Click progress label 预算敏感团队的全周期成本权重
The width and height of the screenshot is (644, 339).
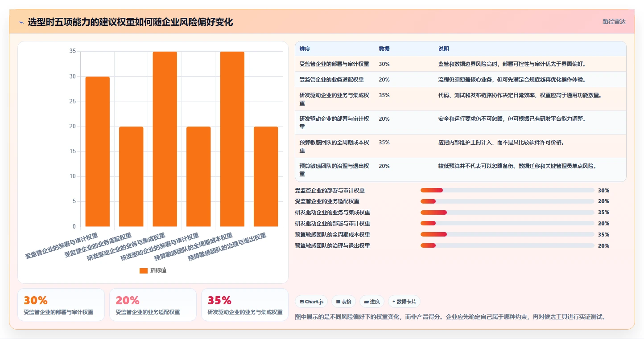(x=332, y=235)
